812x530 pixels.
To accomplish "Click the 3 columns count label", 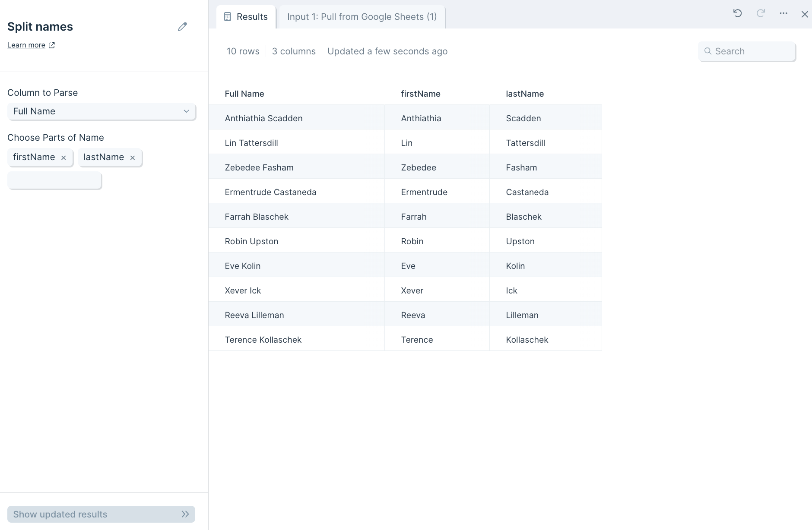I will click(294, 51).
